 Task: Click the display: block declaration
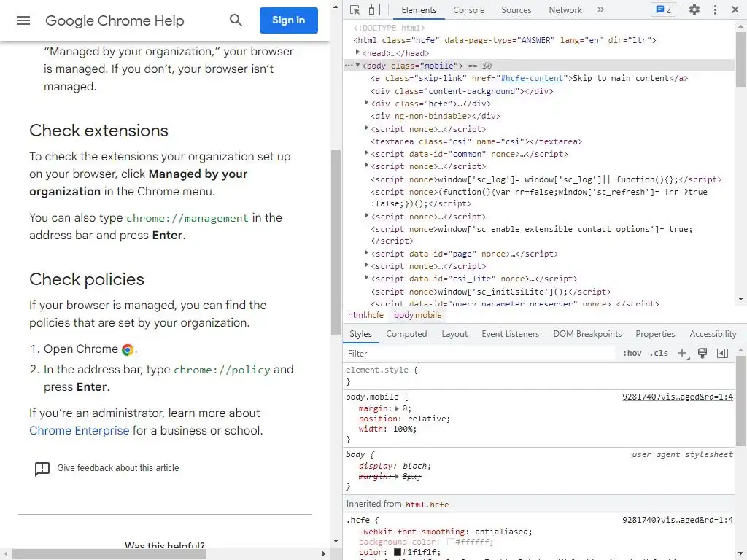pyautogui.click(x=395, y=466)
